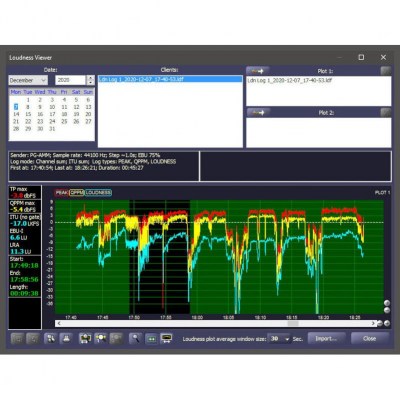Click the magnifier zoom icon in bottom toolbar
This screenshot has width=400, height=400.
pyautogui.click(x=135, y=338)
